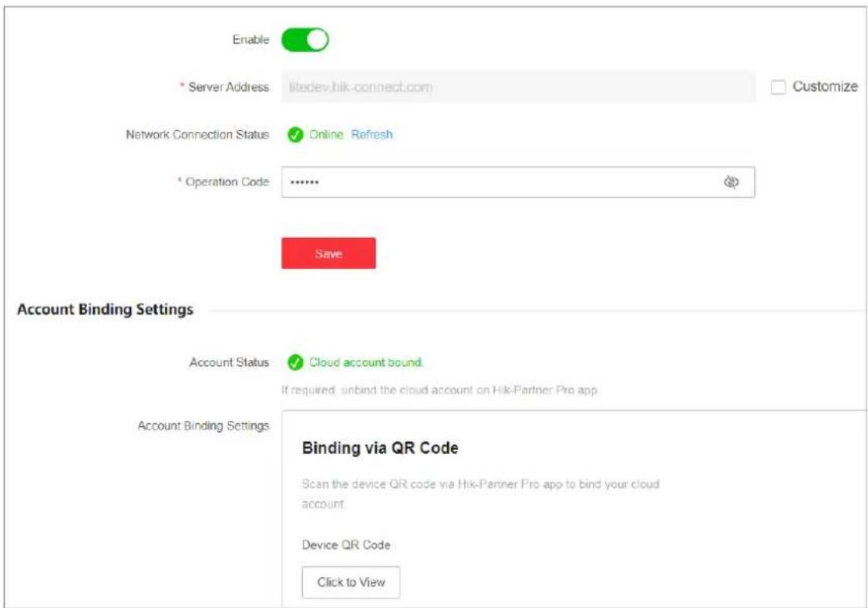Click the 'Account Status' label
The image size is (868, 608).
[229, 362]
